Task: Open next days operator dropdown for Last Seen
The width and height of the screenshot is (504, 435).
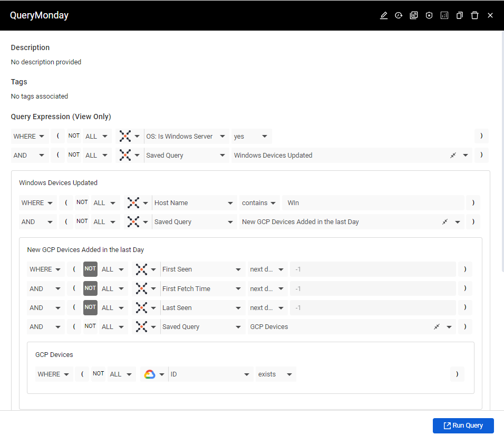Action: pos(267,308)
